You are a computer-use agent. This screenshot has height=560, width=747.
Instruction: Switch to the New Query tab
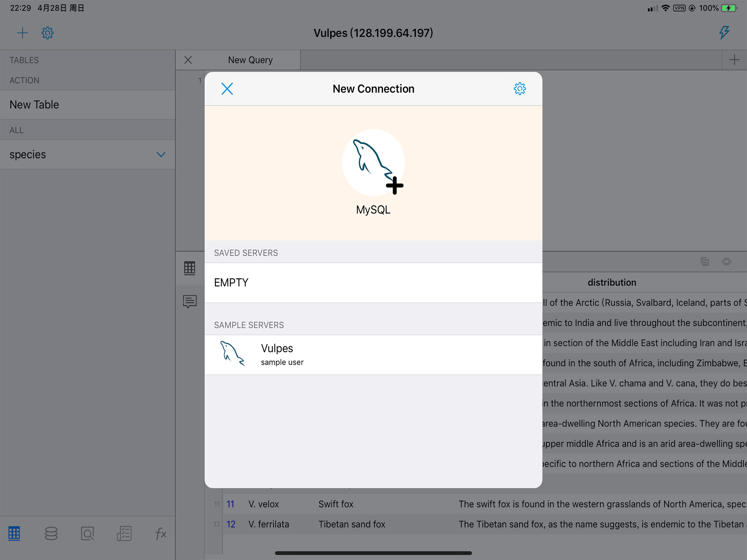pos(250,60)
